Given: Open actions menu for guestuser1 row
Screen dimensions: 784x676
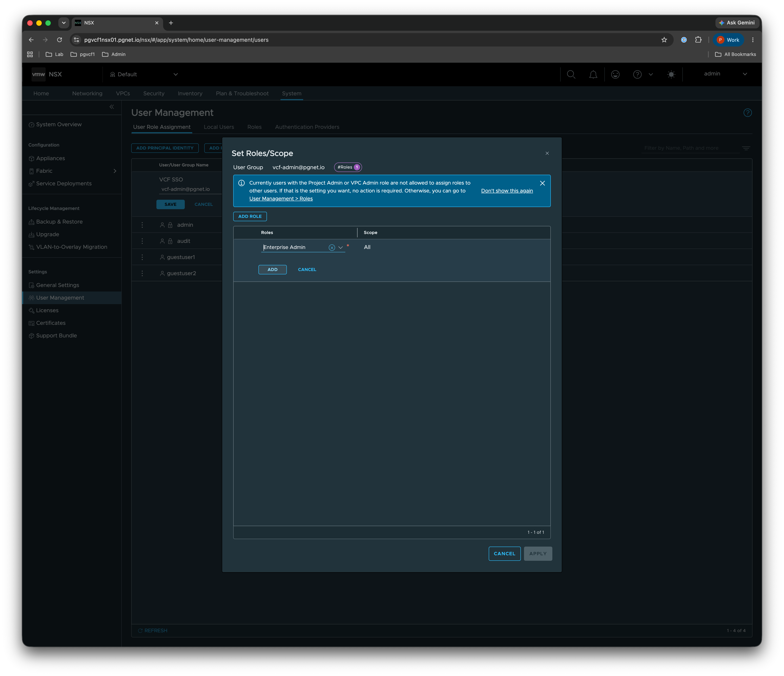Looking at the screenshot, I should pos(142,257).
